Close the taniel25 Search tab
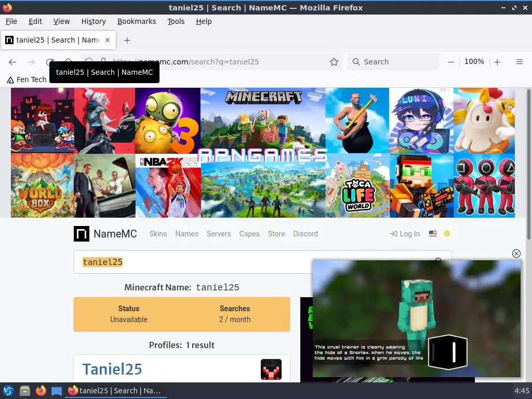 coord(107,40)
